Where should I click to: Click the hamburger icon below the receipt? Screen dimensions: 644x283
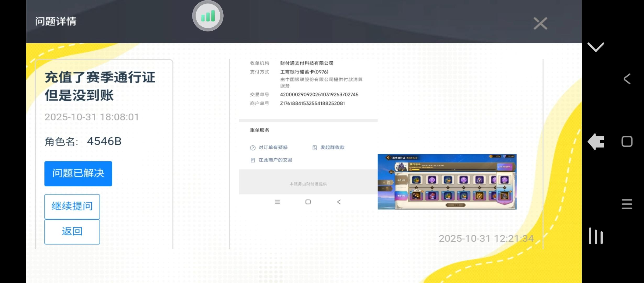tap(277, 202)
